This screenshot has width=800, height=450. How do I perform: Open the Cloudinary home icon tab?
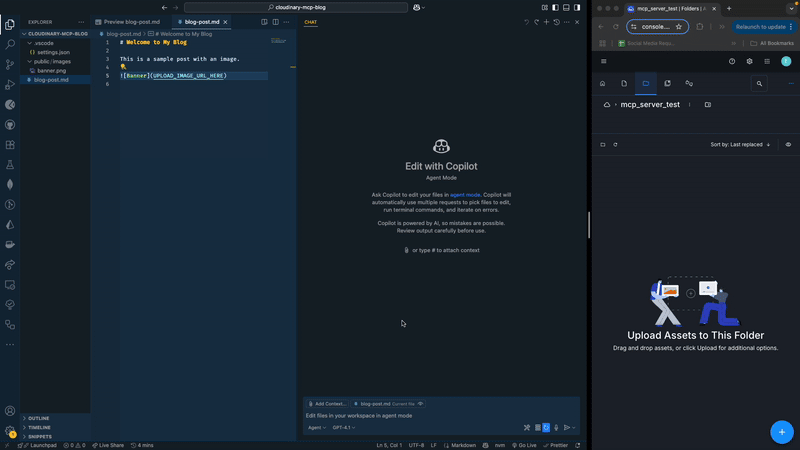coord(603,83)
